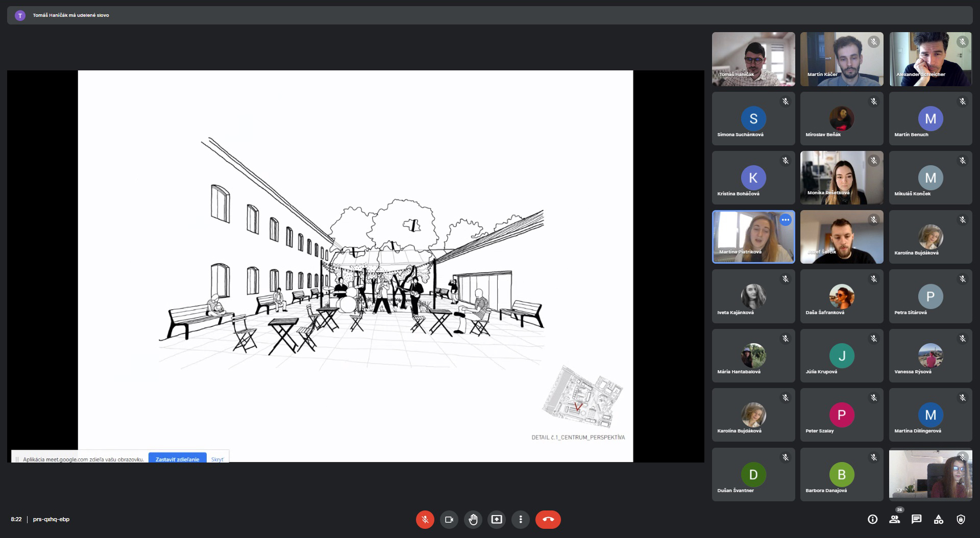Raise your hand in the meeting
This screenshot has height=538, width=980.
473,519
